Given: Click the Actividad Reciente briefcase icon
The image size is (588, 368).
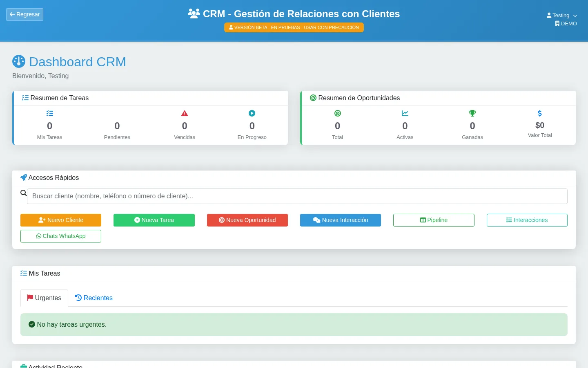Looking at the screenshot, I should click(24, 366).
